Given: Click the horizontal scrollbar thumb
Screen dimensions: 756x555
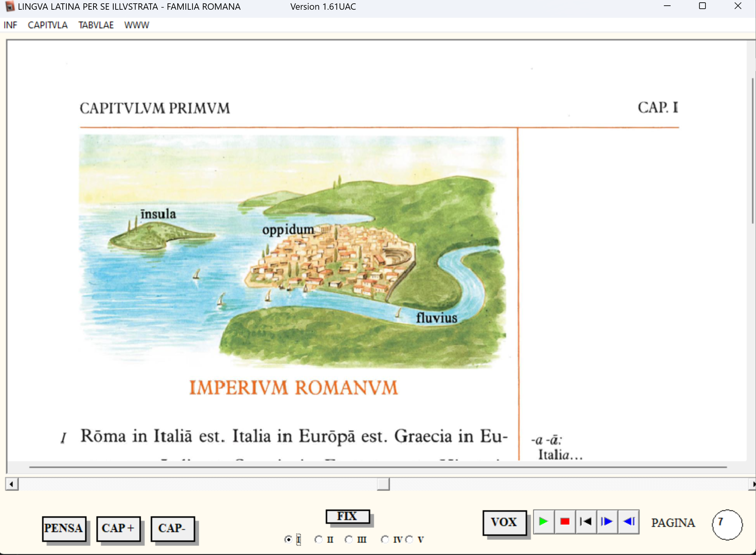Looking at the screenshot, I should (383, 484).
